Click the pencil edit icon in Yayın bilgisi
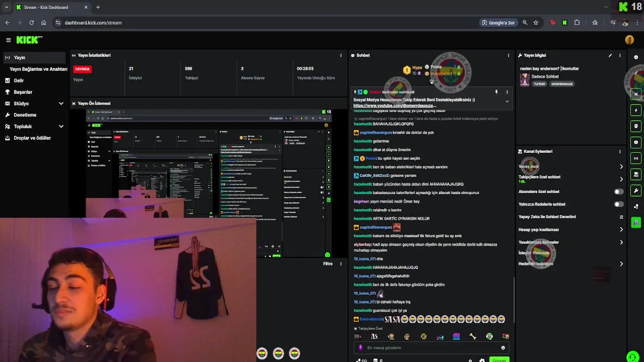Image resolution: width=644 pixels, height=362 pixels. [610, 55]
